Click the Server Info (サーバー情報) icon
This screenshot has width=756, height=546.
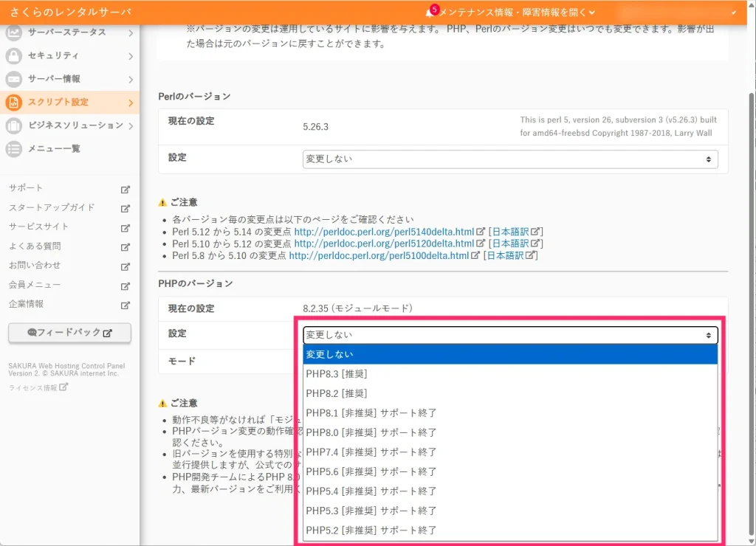13,78
